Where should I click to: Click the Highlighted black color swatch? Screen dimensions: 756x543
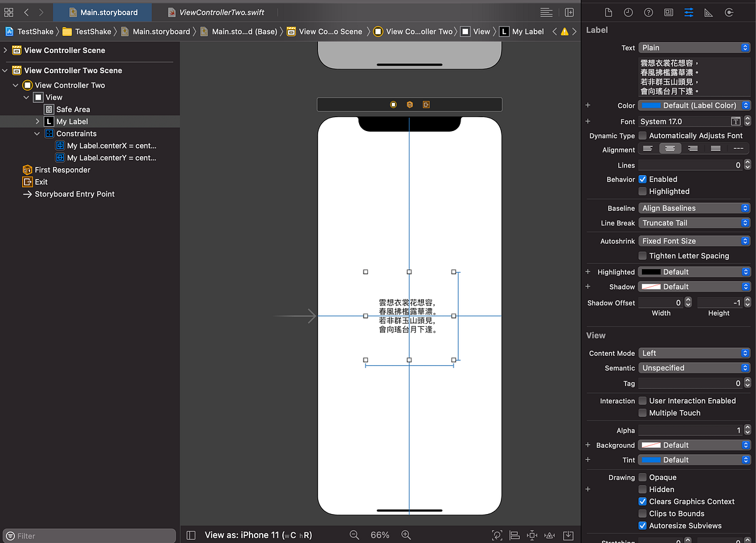(x=651, y=272)
